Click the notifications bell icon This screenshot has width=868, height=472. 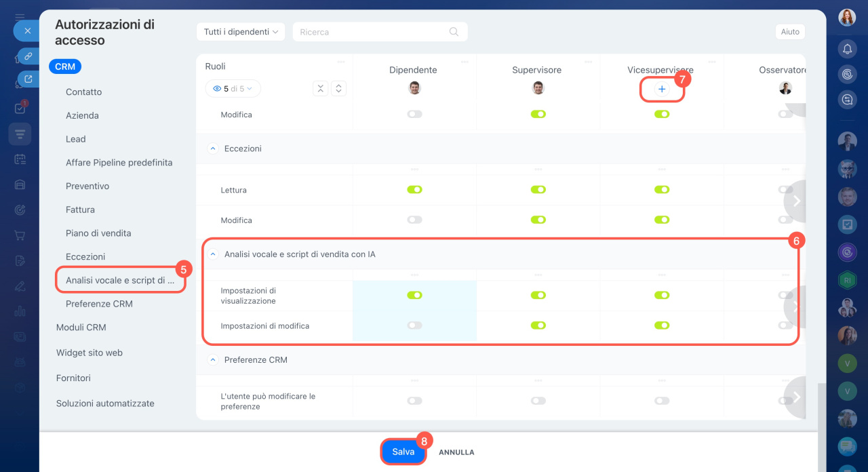tap(847, 49)
